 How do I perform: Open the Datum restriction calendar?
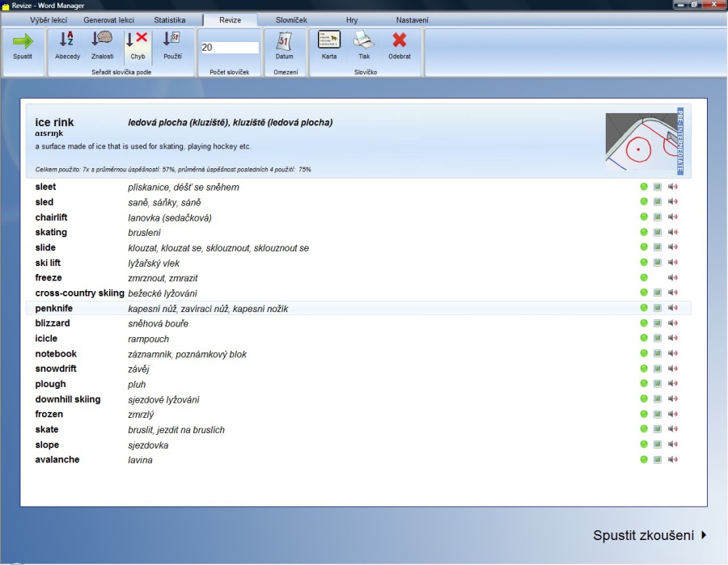click(x=284, y=42)
